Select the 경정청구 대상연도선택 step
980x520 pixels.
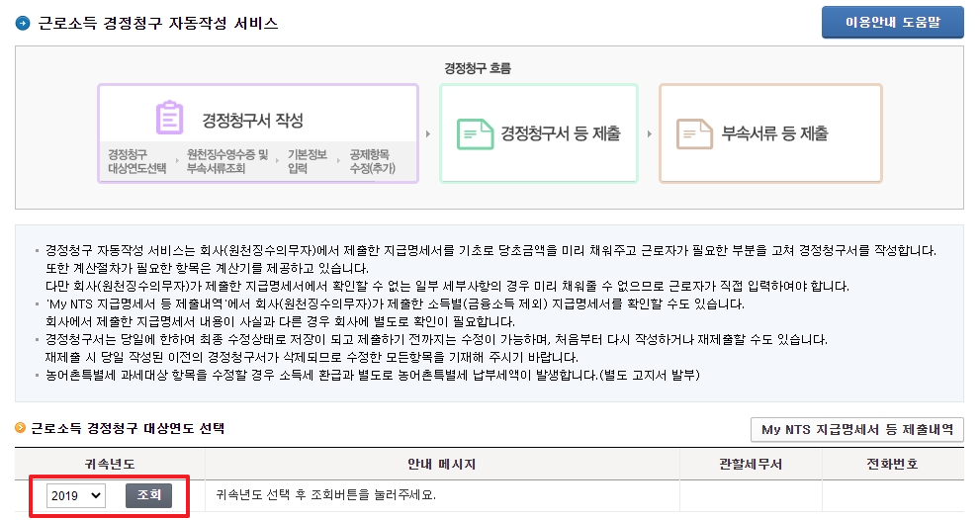click(x=136, y=161)
